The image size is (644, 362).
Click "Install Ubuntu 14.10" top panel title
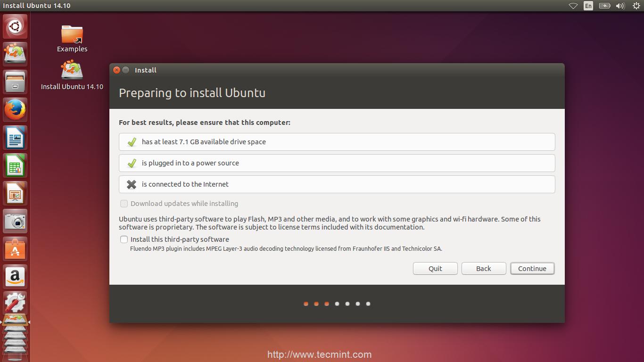click(x=37, y=6)
